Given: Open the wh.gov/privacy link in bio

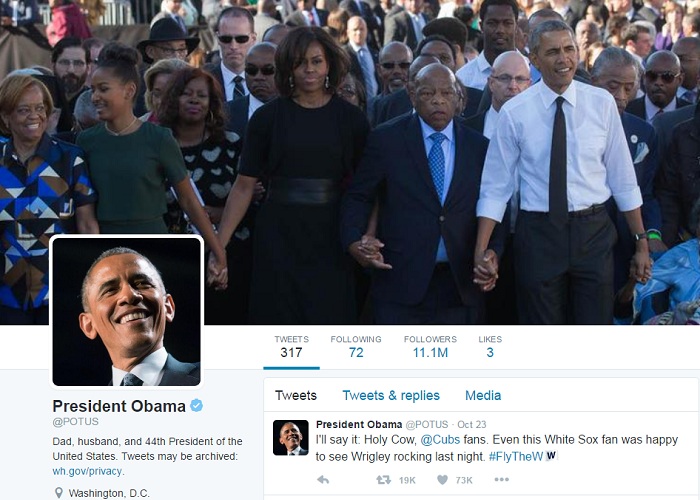Looking at the screenshot, I should tap(87, 471).
